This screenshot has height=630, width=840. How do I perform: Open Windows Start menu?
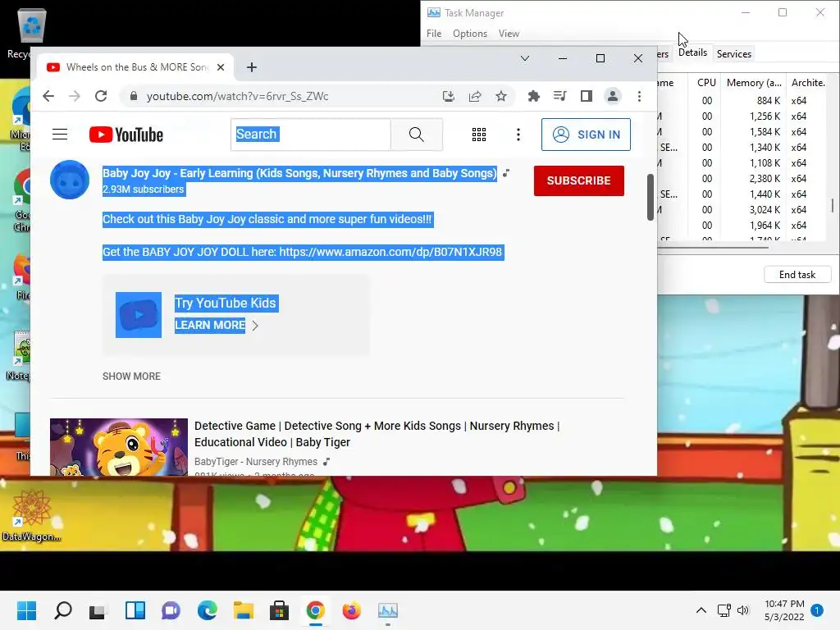click(x=27, y=610)
